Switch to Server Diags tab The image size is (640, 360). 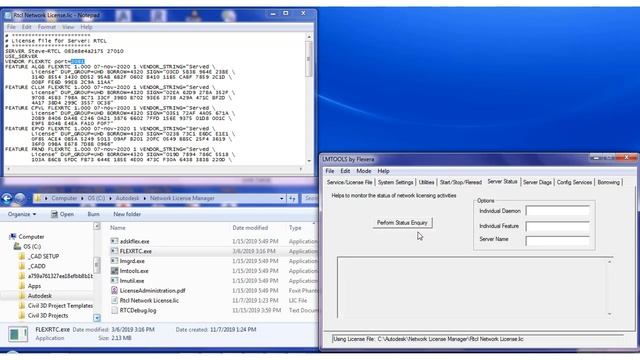coord(537,182)
